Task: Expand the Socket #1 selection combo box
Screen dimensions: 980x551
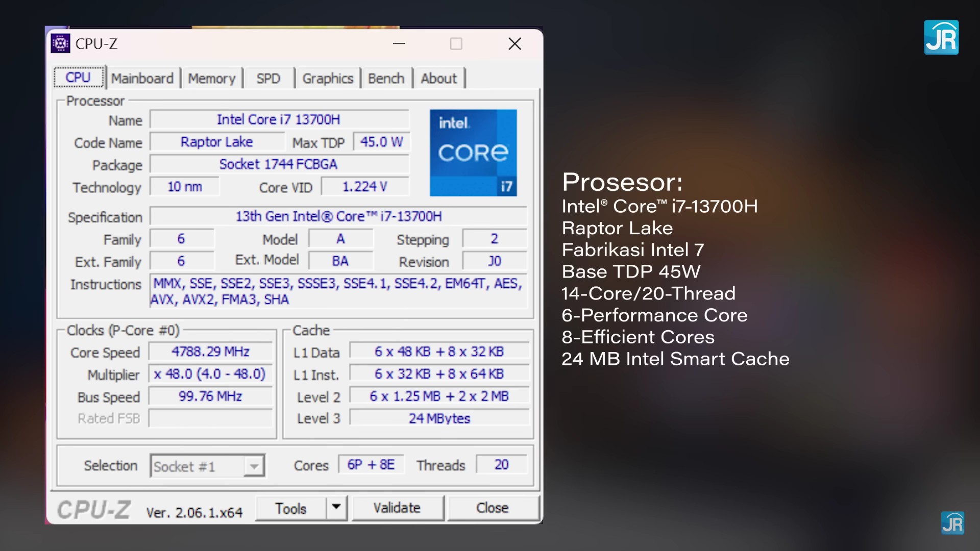Action: click(x=254, y=466)
